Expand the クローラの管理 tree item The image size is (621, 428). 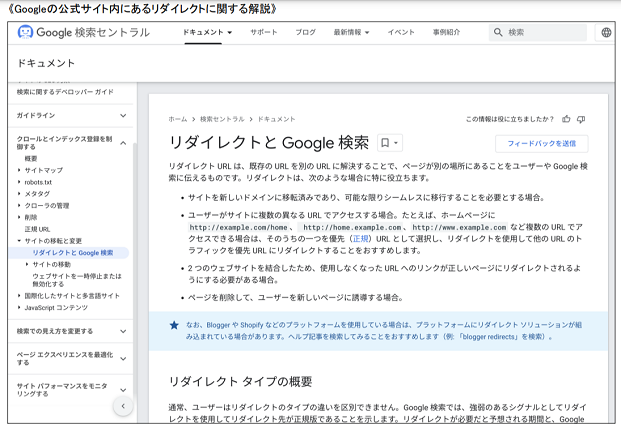coord(19,205)
